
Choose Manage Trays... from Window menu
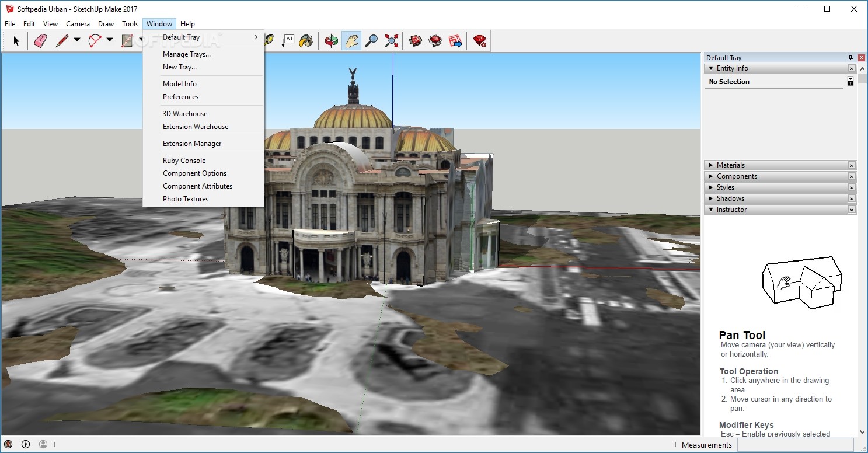204,54
